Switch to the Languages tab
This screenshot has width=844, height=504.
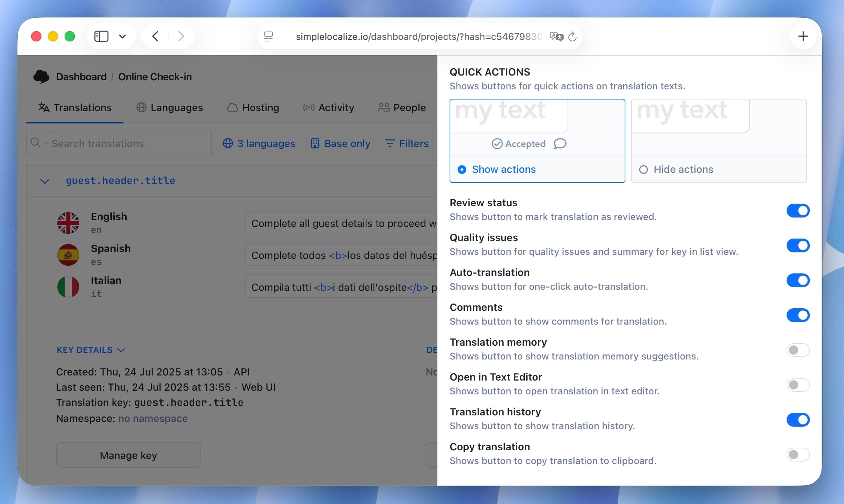(x=177, y=107)
